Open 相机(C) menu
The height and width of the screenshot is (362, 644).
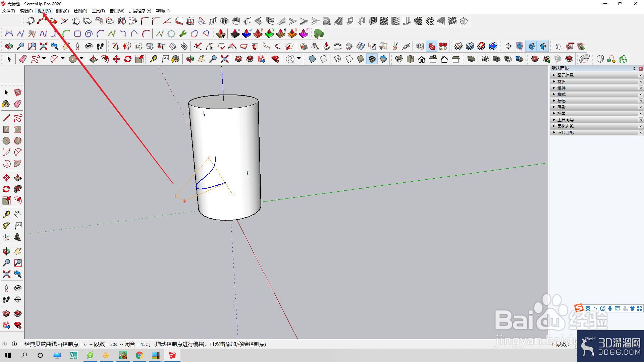(62, 11)
